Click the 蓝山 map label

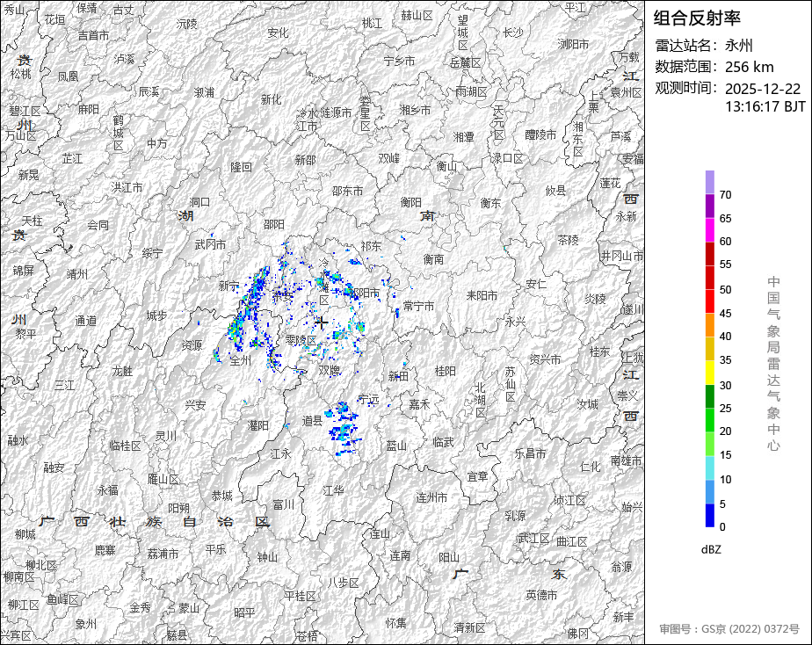pyautogui.click(x=396, y=446)
